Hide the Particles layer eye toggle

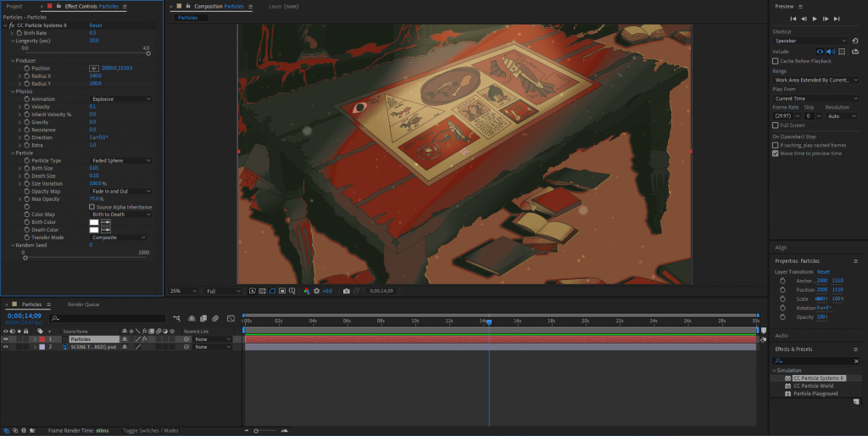point(6,339)
